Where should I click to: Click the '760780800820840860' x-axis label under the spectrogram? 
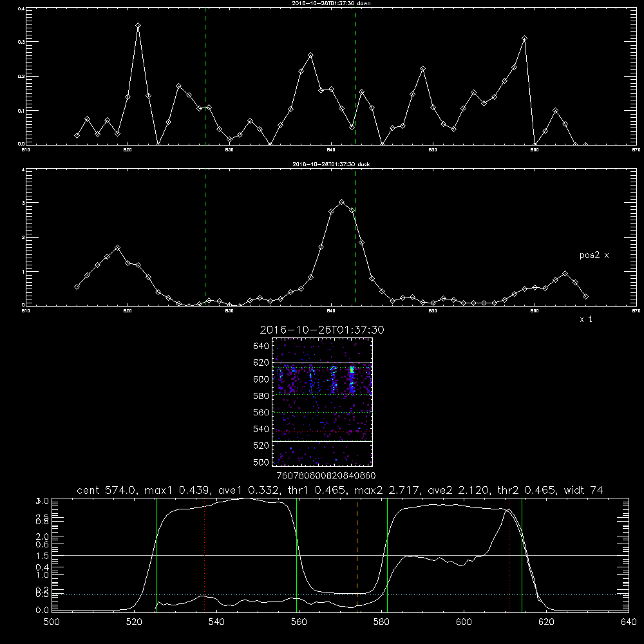click(x=327, y=476)
